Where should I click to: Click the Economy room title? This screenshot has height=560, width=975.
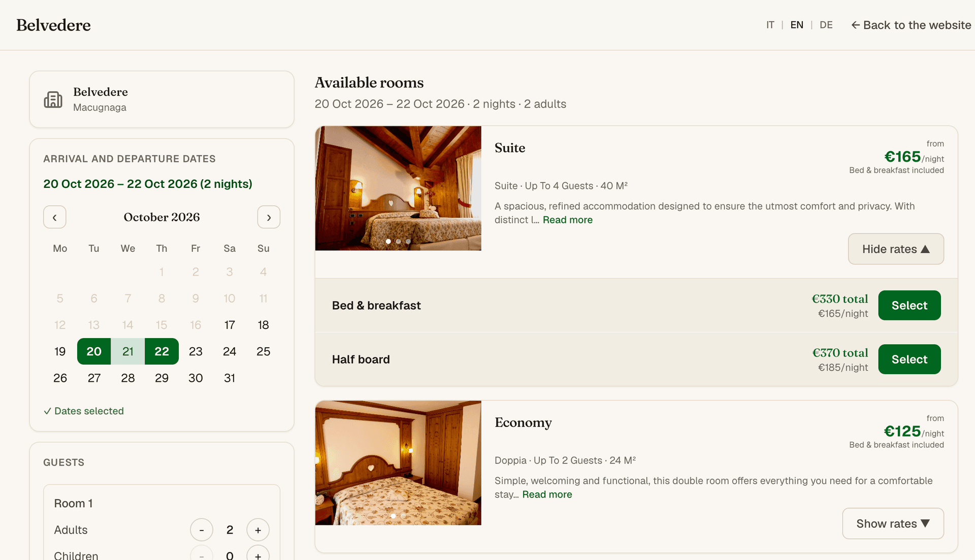tap(523, 422)
